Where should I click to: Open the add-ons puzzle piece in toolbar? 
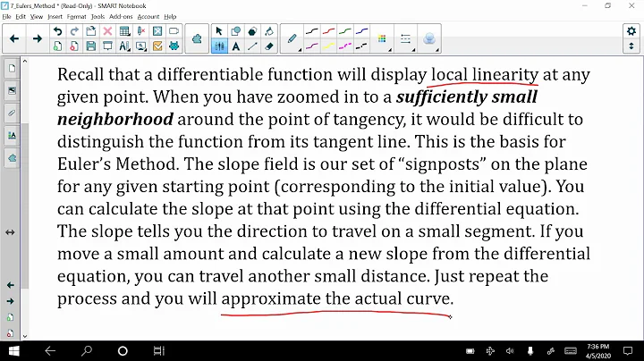tap(197, 39)
